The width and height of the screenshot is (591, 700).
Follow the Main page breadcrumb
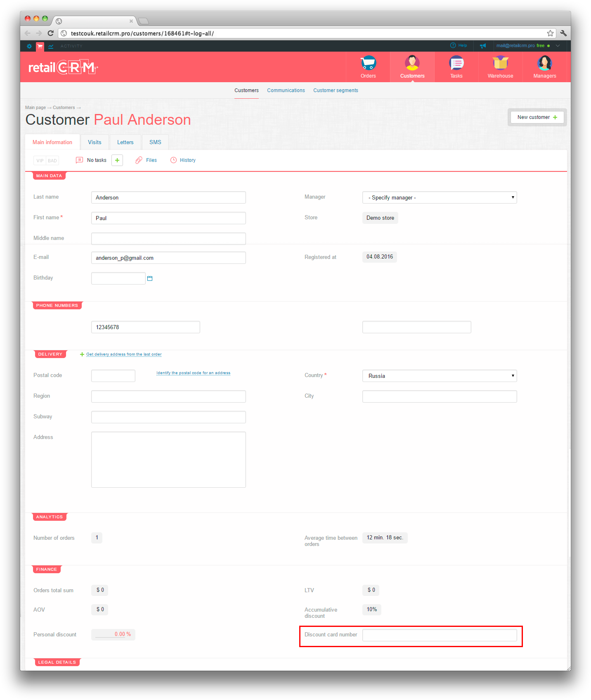(x=35, y=107)
